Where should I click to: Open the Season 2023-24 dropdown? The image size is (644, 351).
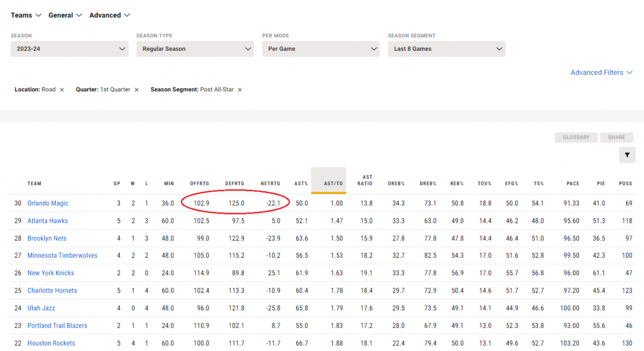click(x=69, y=49)
